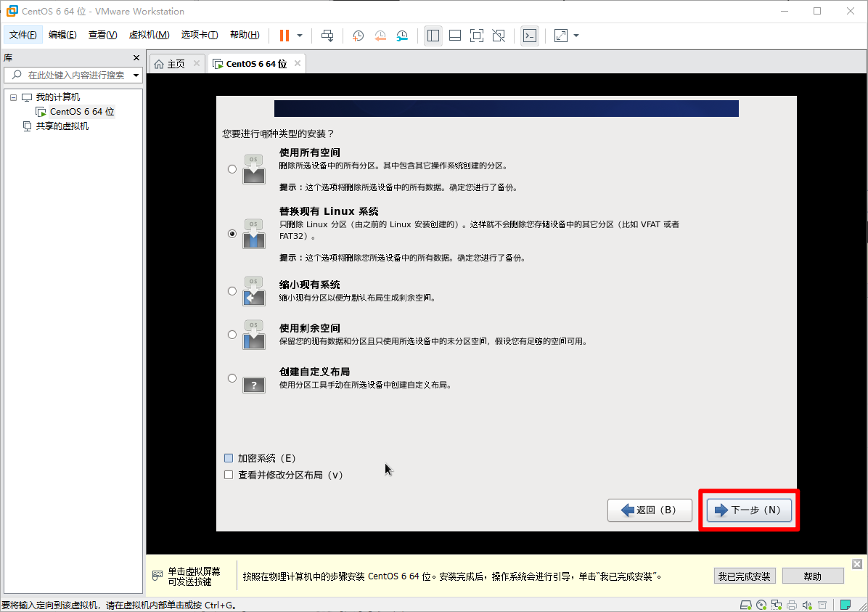Click the network adapter status icon
Image resolution: width=868 pixels, height=612 pixels.
click(x=777, y=605)
